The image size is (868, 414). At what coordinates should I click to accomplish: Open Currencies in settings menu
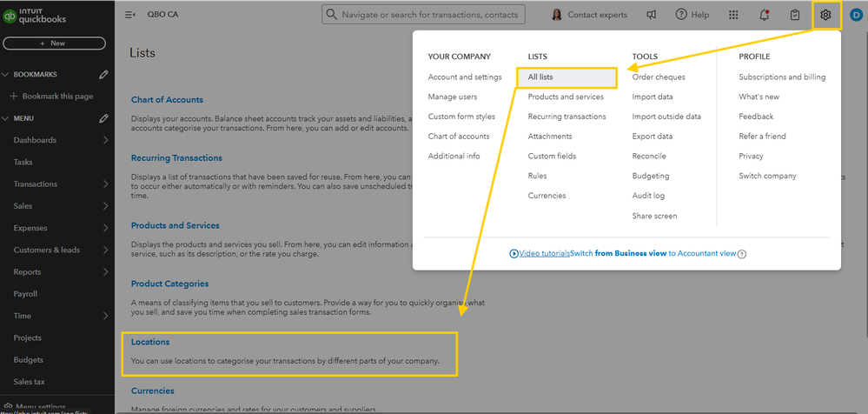click(547, 196)
